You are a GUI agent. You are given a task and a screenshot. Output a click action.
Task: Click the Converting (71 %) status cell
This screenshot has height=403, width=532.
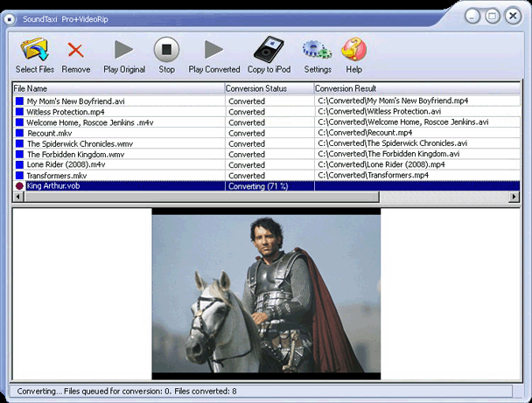tap(269, 186)
